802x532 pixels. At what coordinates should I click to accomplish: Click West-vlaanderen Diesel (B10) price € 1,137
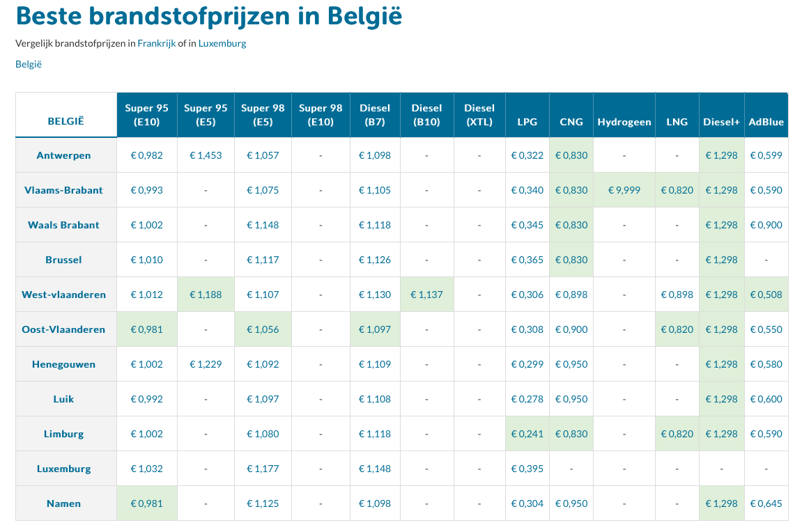pos(426,295)
